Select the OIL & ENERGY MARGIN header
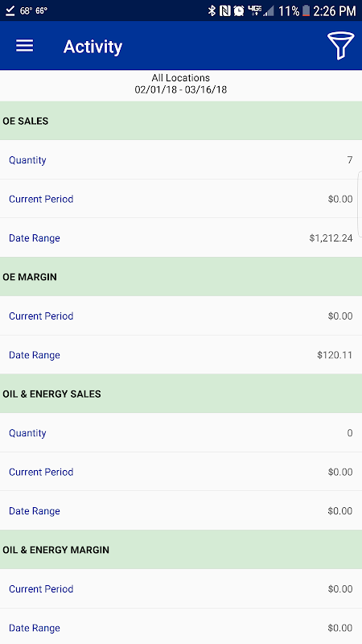This screenshot has height=644, width=362. pyautogui.click(x=181, y=550)
